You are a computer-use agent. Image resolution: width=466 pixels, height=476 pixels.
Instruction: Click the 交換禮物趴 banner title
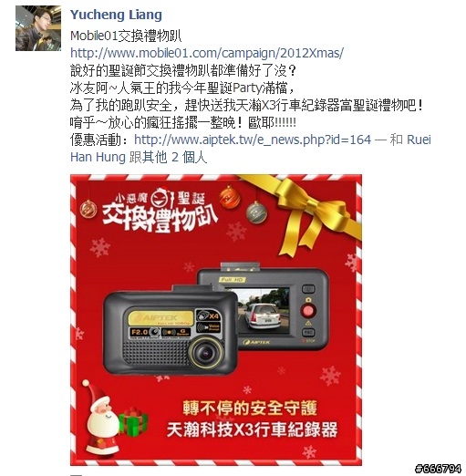click(160, 218)
